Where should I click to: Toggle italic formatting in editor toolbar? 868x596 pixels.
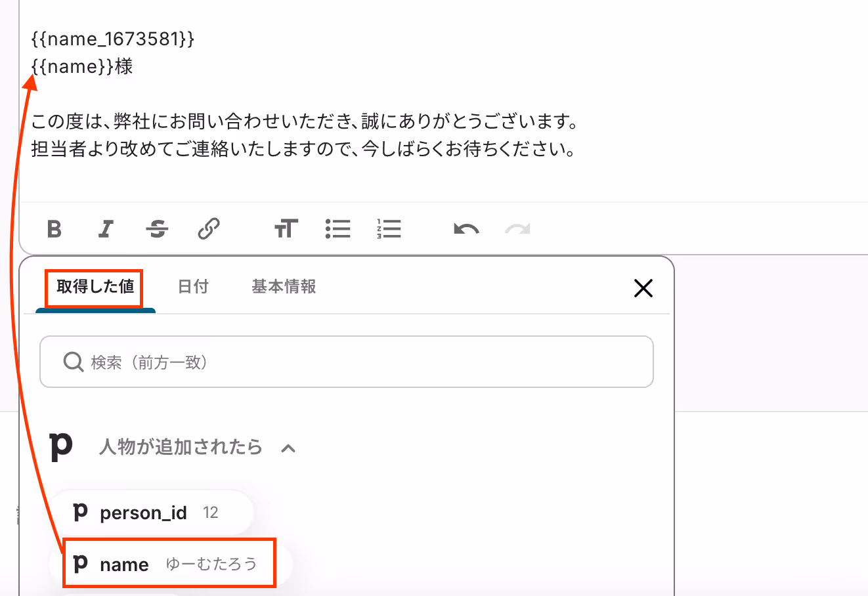[106, 229]
